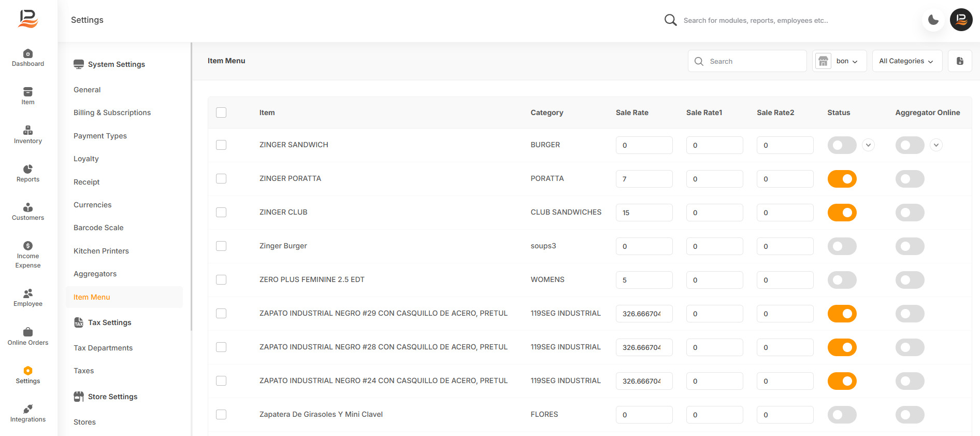Click Zapatera De Girasoles Y Mini Clavel
The image size is (980, 436).
point(321,414)
